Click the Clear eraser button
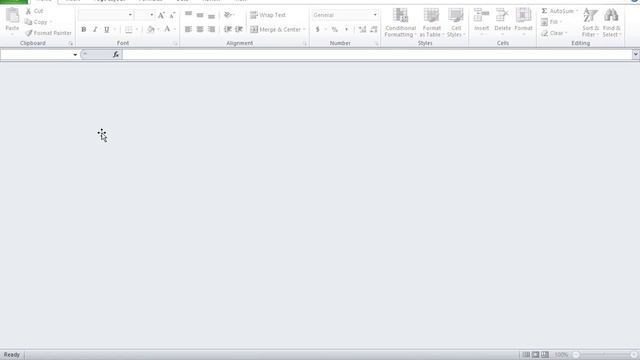 tap(553, 33)
